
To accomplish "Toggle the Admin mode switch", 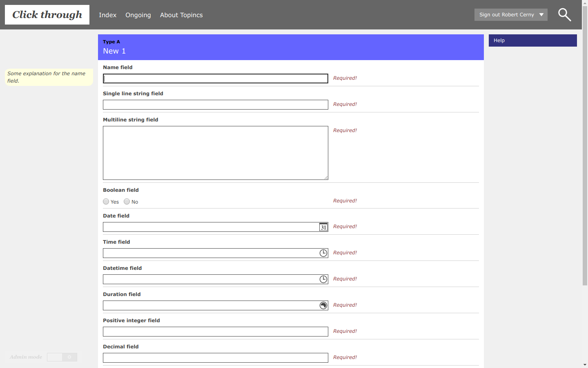I will (x=62, y=357).
